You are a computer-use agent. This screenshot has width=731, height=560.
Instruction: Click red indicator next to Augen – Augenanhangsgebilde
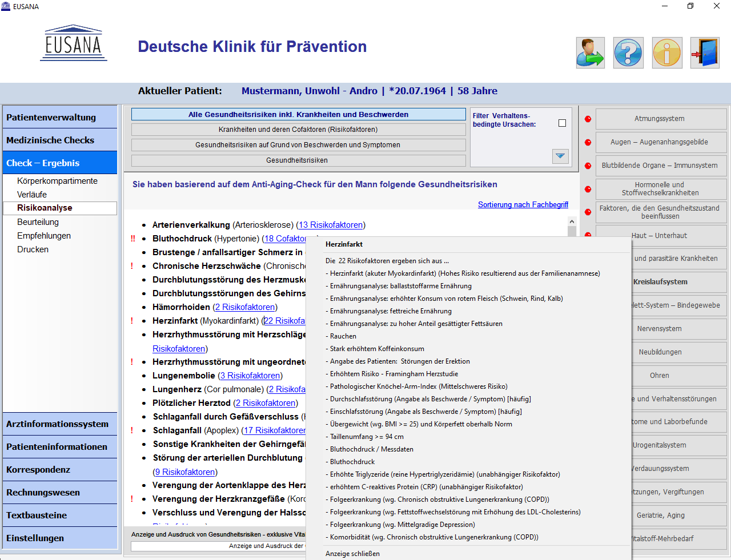[x=588, y=143]
